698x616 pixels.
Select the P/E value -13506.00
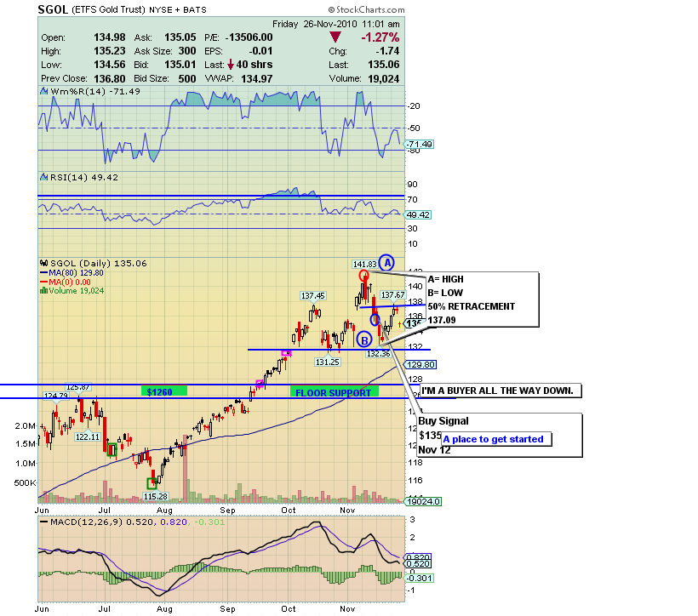[x=249, y=37]
